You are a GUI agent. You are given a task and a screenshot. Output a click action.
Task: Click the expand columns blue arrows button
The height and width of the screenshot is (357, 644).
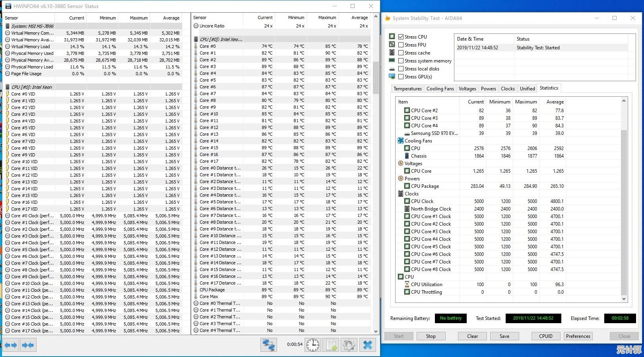pyautogui.click(x=11, y=345)
